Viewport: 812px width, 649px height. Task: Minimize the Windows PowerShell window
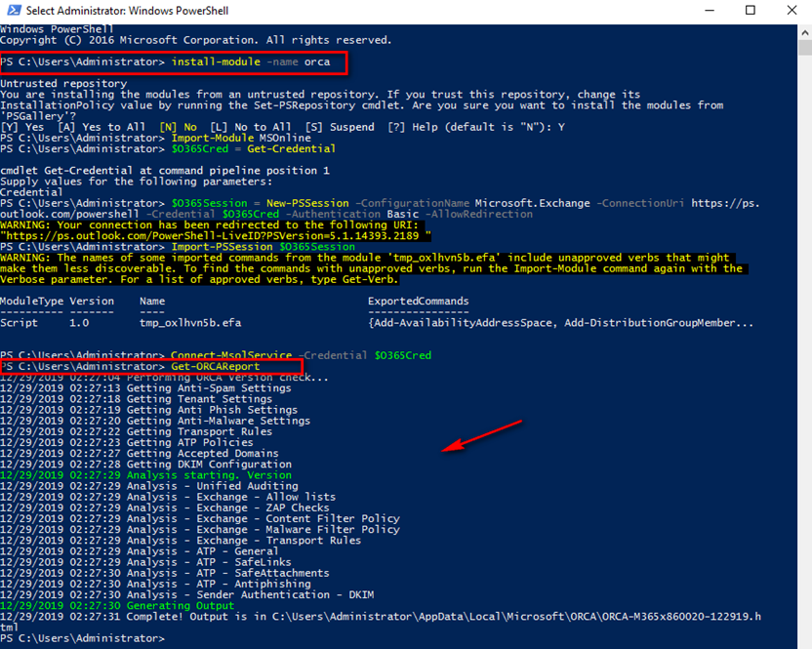(x=710, y=11)
